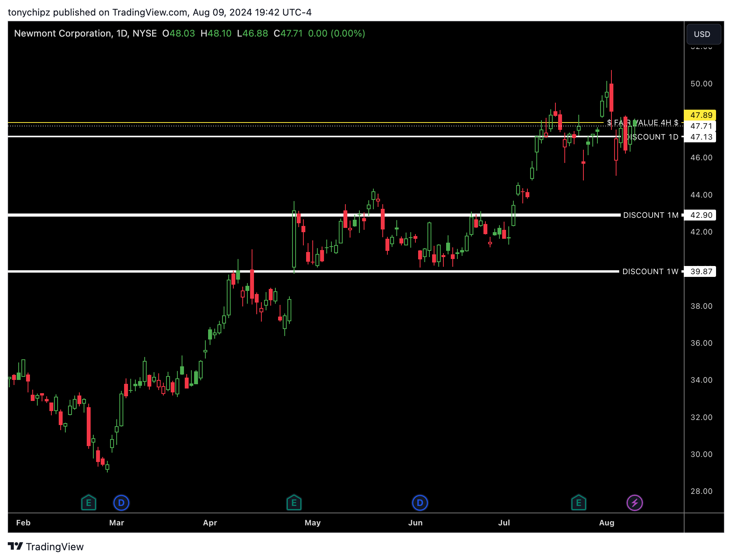732x560 pixels.
Task: Open the late-April earnings E marker
Action: (x=294, y=502)
